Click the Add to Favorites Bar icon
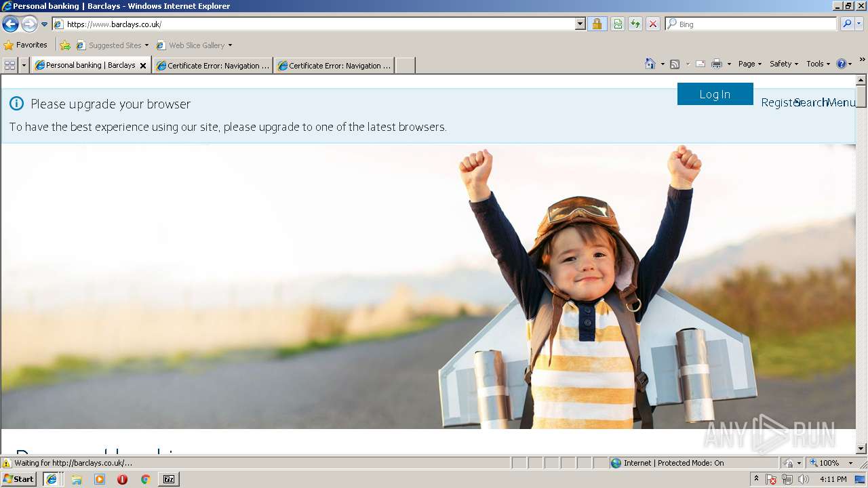868x488 pixels. pos(65,45)
